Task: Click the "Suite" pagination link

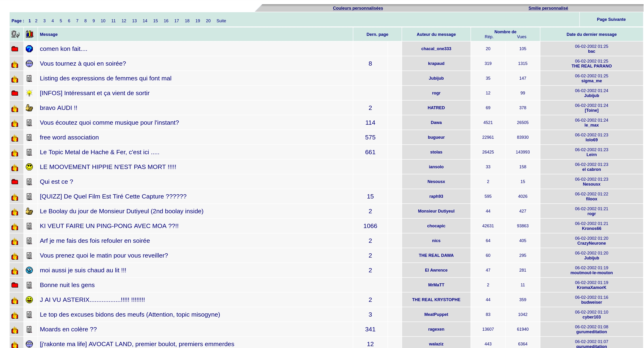Action: (221, 21)
